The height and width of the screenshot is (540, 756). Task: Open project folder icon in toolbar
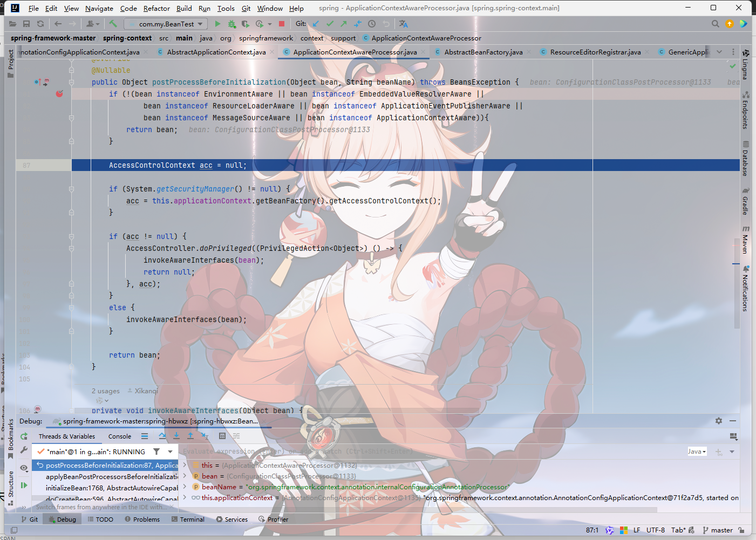[12, 24]
